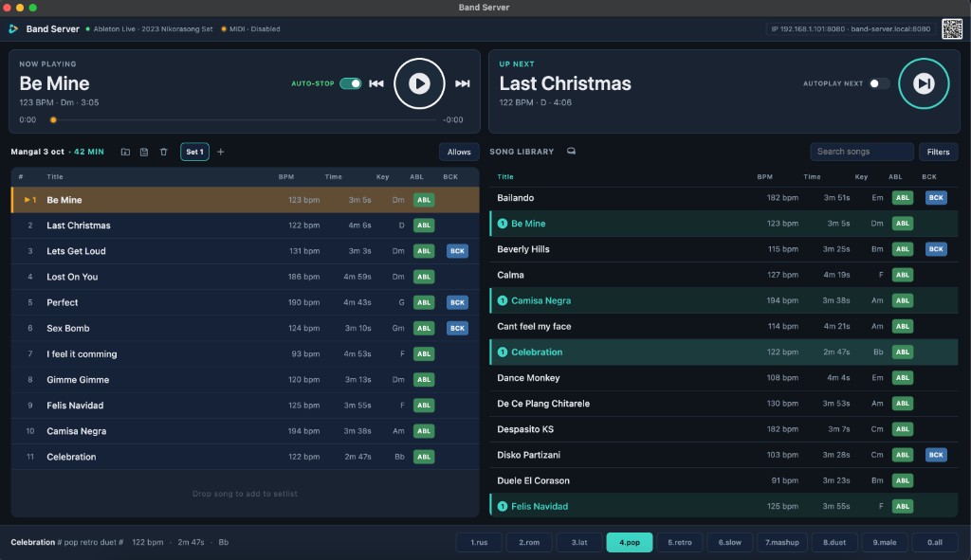Click the Band Server logo icon

click(x=13, y=29)
